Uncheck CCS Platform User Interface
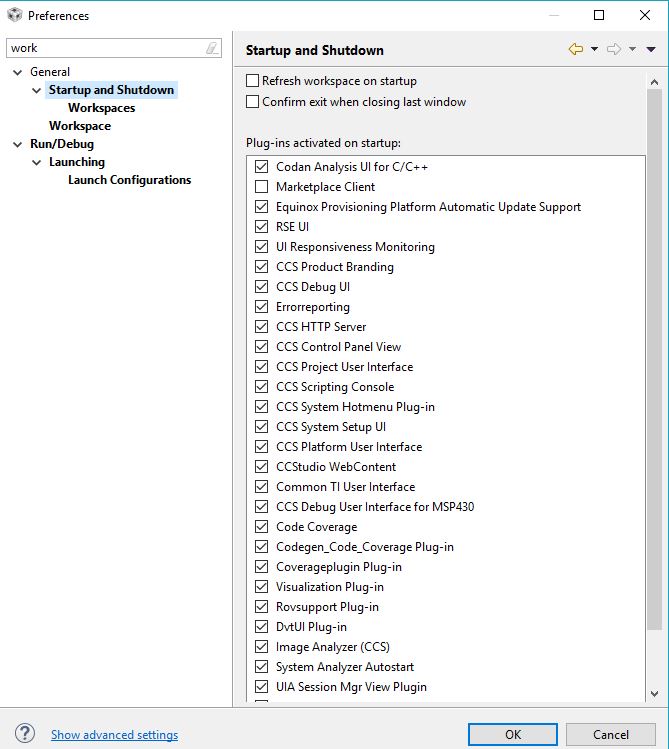669x749 pixels. [261, 447]
